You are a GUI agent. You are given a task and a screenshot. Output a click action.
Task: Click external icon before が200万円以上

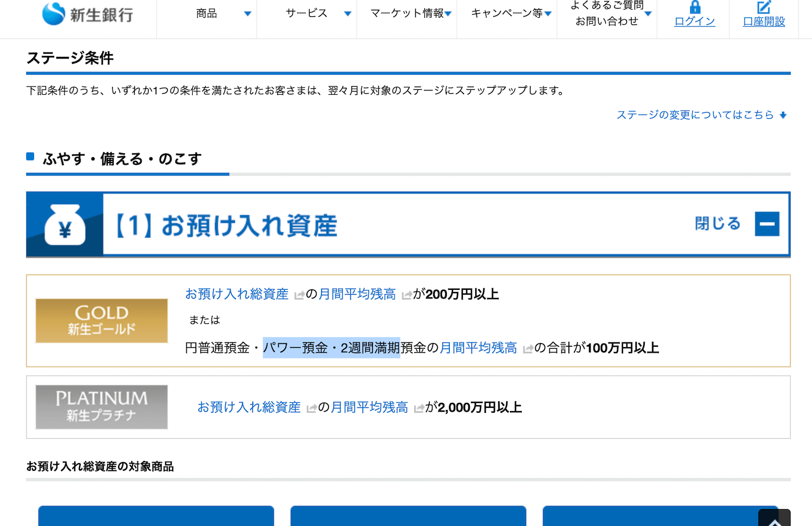407,295
